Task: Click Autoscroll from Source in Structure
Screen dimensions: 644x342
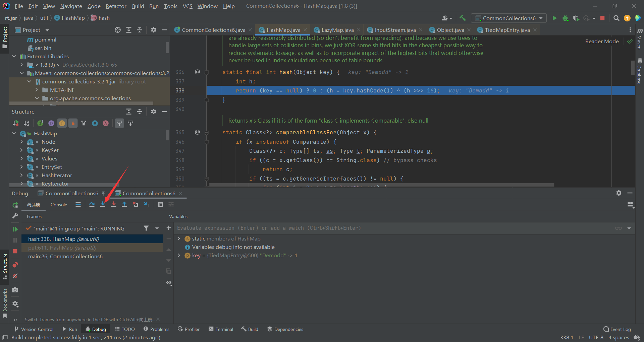Action: pyautogui.click(x=130, y=123)
